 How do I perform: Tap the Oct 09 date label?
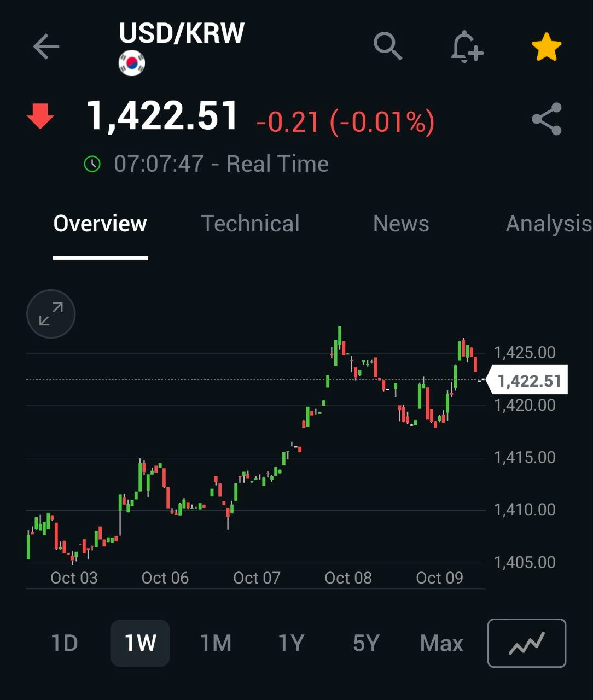click(x=439, y=578)
